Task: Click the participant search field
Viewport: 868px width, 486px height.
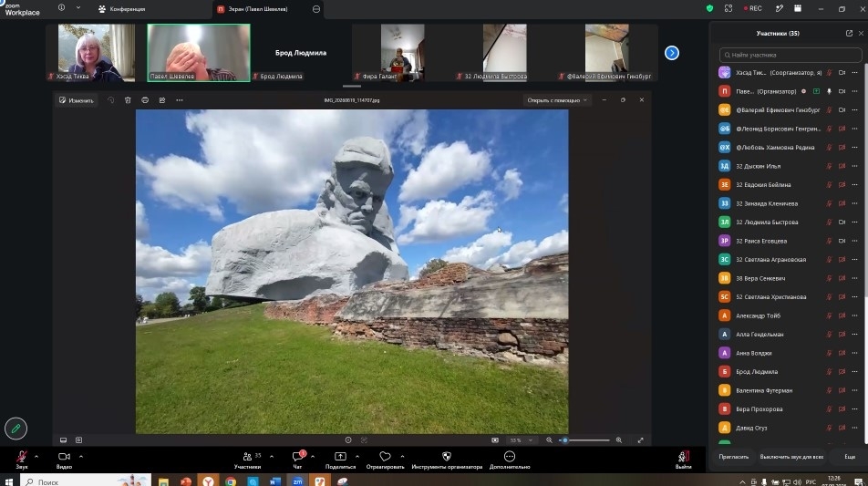Action: tap(790, 55)
